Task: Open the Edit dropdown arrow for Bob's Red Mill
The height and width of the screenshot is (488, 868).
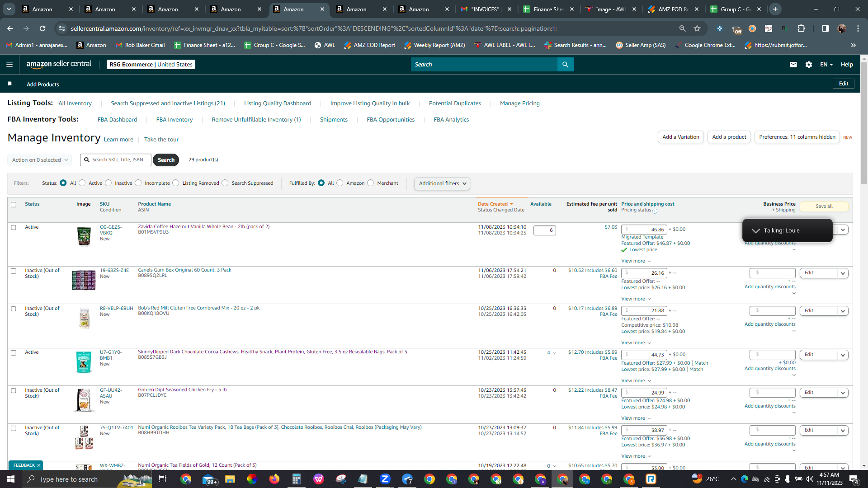Action: click(x=843, y=311)
